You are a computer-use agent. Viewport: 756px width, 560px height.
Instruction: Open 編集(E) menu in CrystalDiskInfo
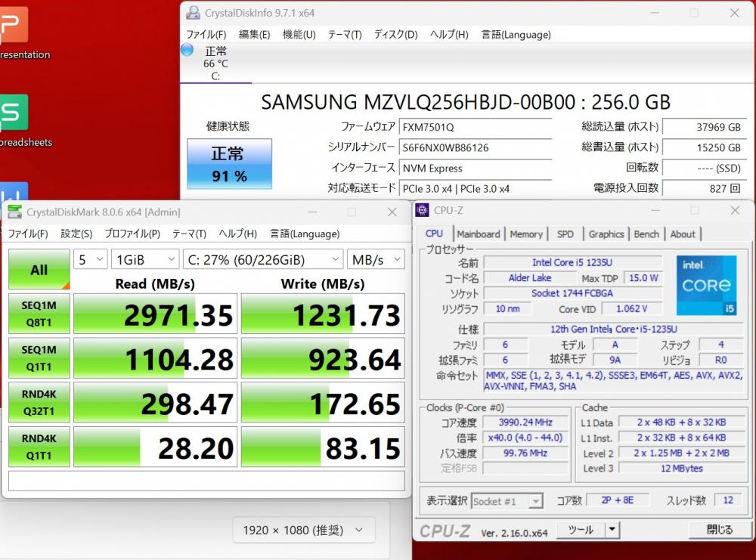point(255,35)
